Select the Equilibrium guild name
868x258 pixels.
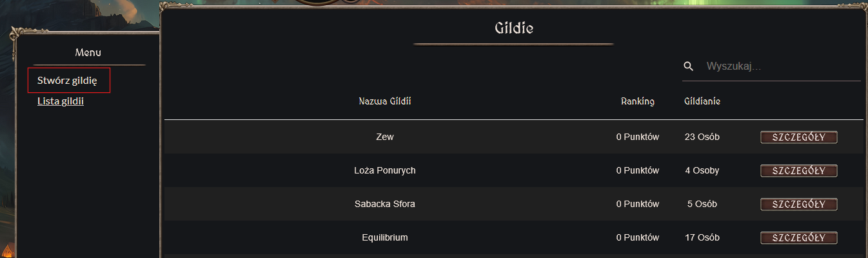point(385,238)
